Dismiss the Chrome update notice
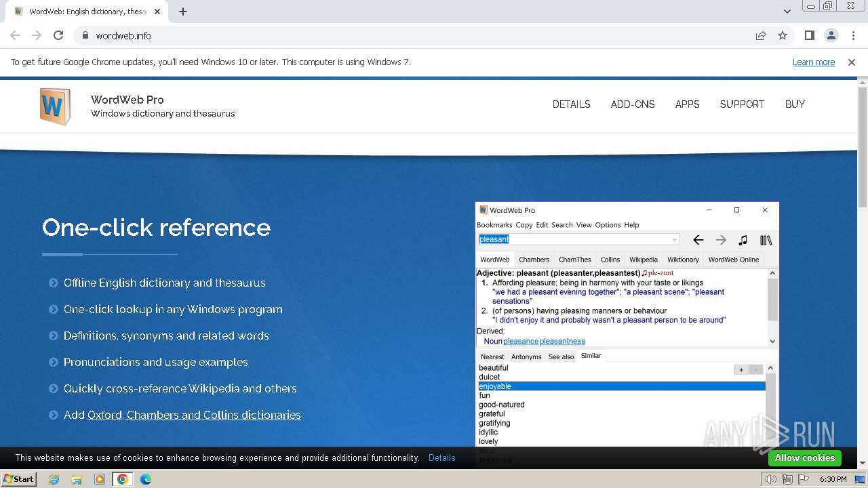868x488 pixels. click(x=852, y=62)
